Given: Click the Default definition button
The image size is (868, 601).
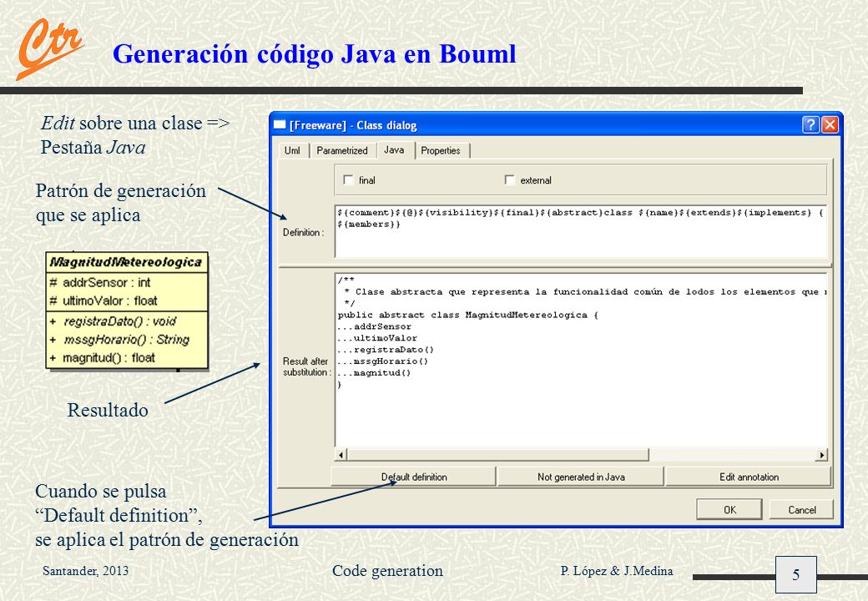Looking at the screenshot, I should point(413,477).
